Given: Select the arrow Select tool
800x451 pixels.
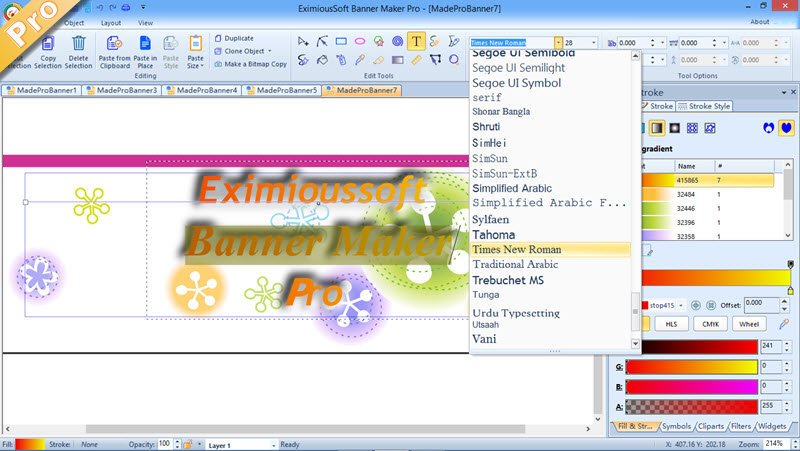Looking at the screenshot, I should point(303,41).
